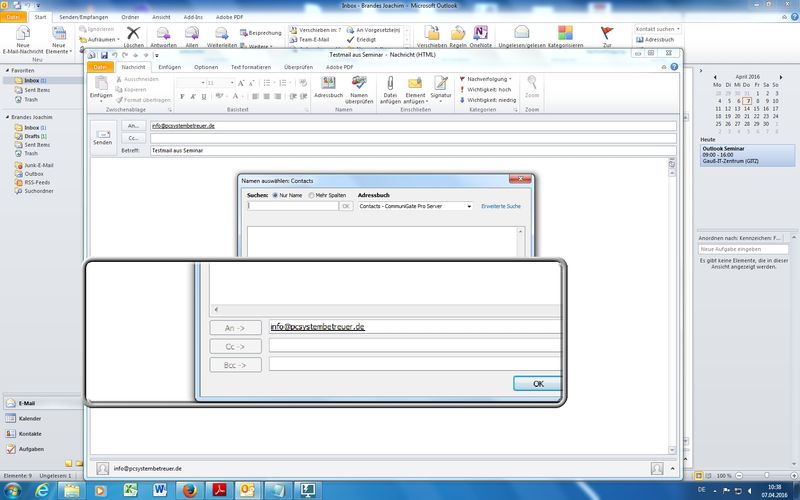The height and width of the screenshot is (500, 800).
Task: Click the Zoom magnifier icon
Action: point(532,84)
